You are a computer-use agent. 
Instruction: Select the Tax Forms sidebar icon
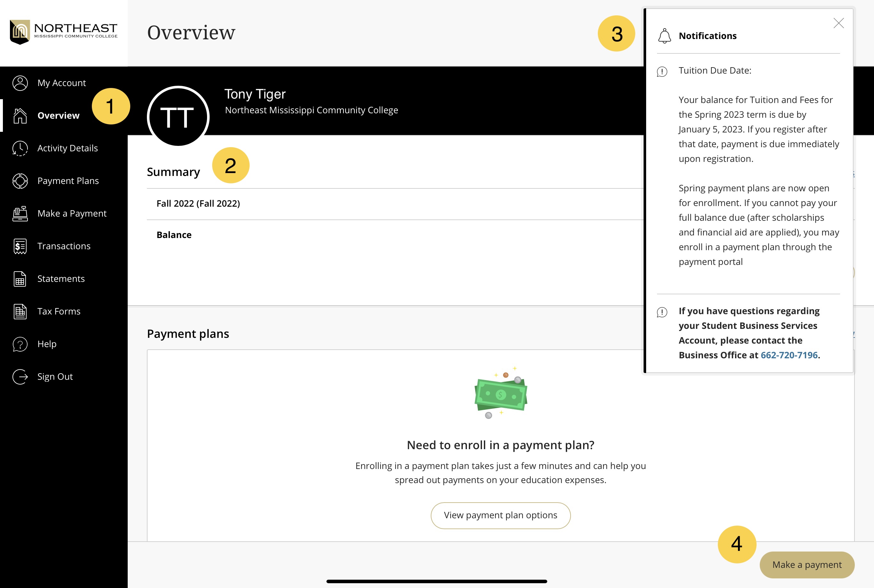20,311
